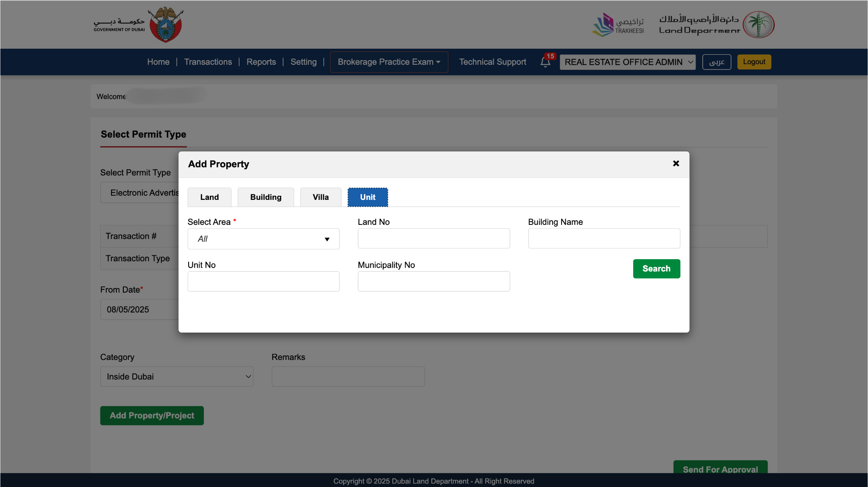Navigate to the Reports menu
The height and width of the screenshot is (487, 868).
point(261,62)
